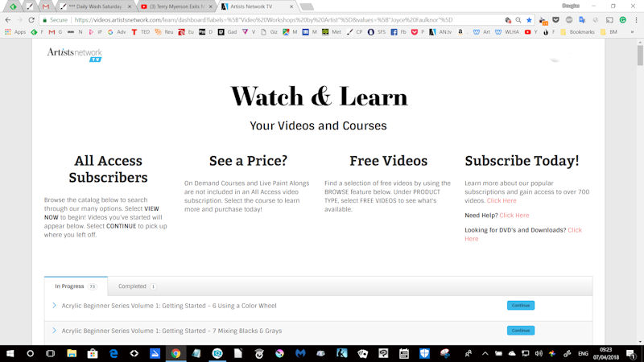Open Grammarly green extension icon

pos(623,19)
